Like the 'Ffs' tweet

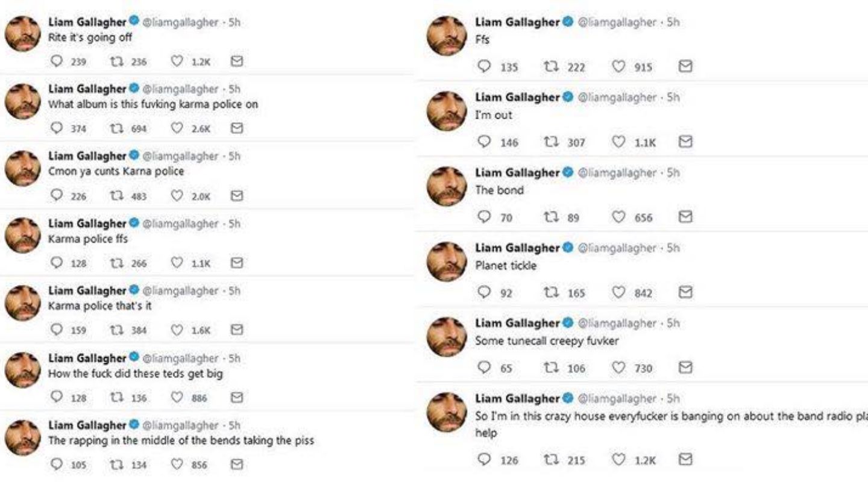click(619, 66)
